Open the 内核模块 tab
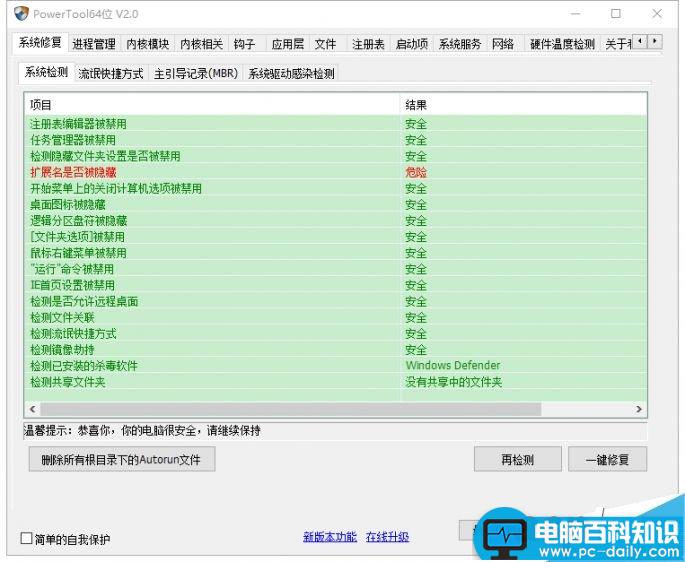Screen dimensions: 685x562 [x=148, y=44]
